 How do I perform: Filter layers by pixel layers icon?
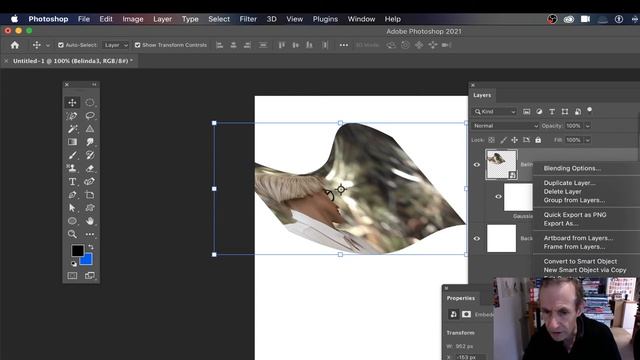527,111
